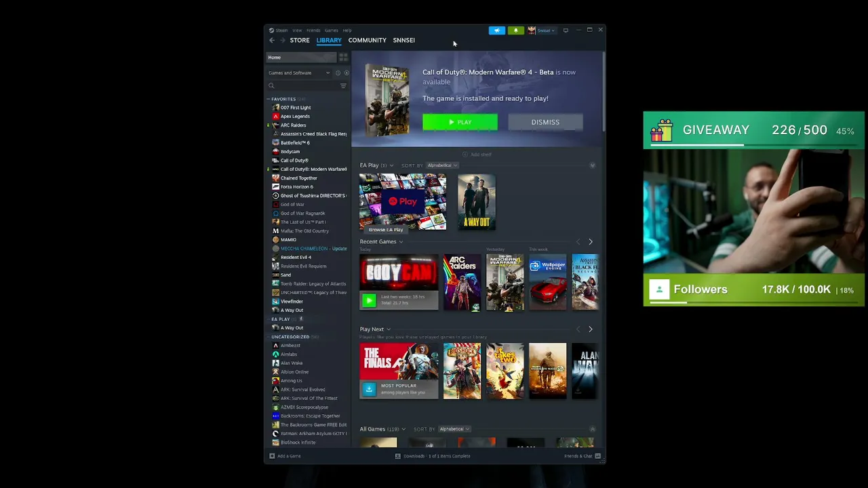Click the Among Us sidebar icon

[x=275, y=381]
